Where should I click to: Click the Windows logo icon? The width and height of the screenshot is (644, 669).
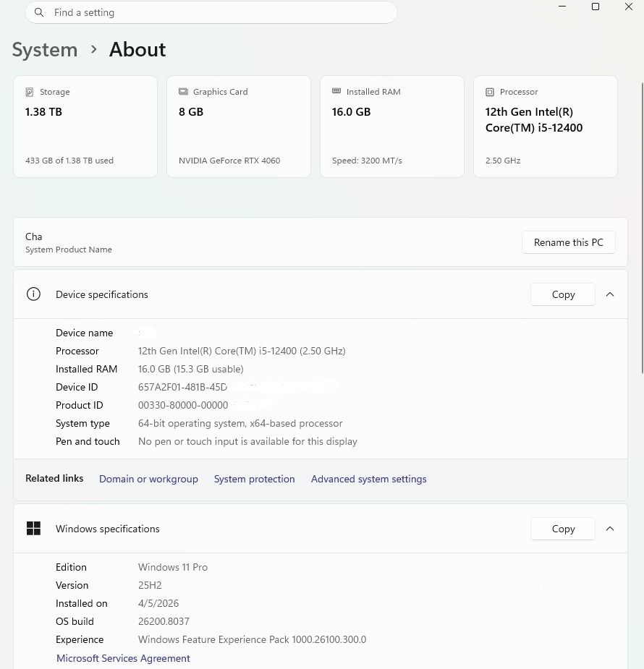pyautogui.click(x=33, y=528)
